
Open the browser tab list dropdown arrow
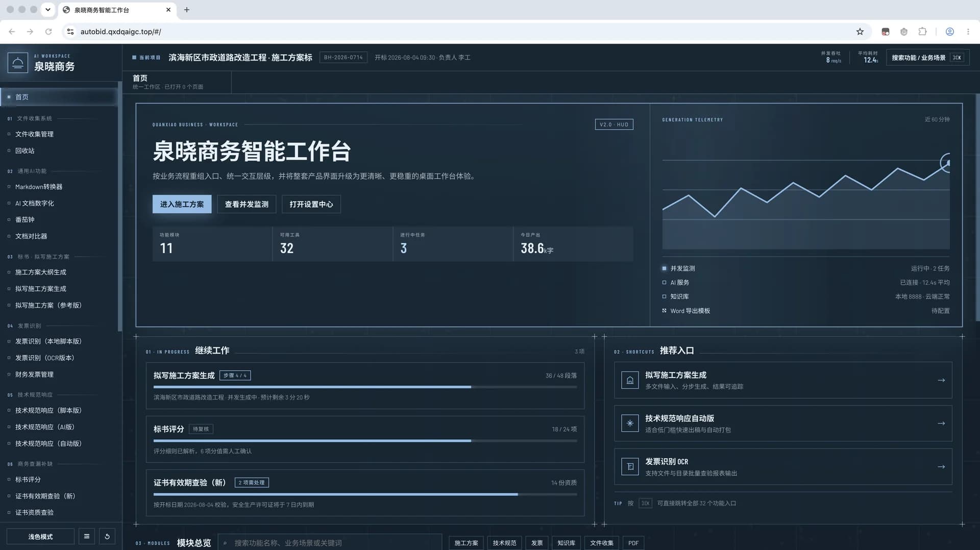[x=47, y=10]
